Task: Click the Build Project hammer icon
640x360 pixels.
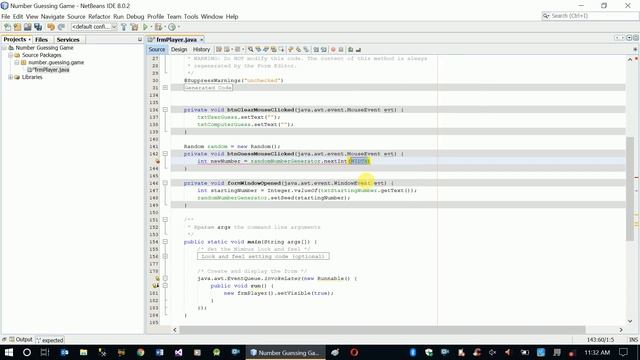Action: (x=124, y=27)
